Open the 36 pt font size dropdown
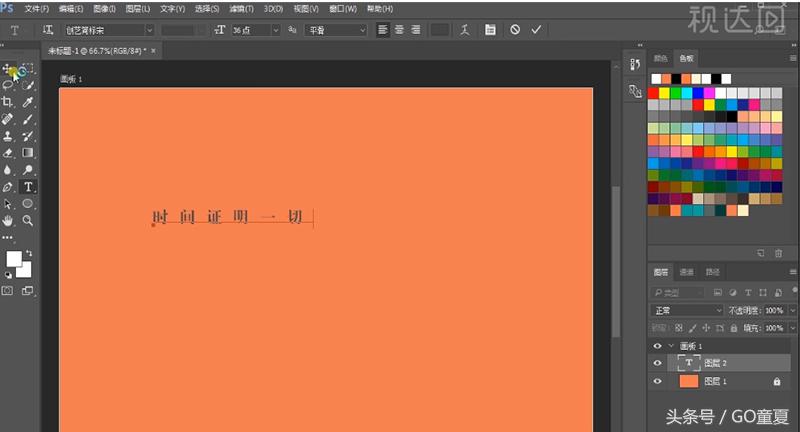Viewport: 800px width, 432px height. tap(276, 30)
